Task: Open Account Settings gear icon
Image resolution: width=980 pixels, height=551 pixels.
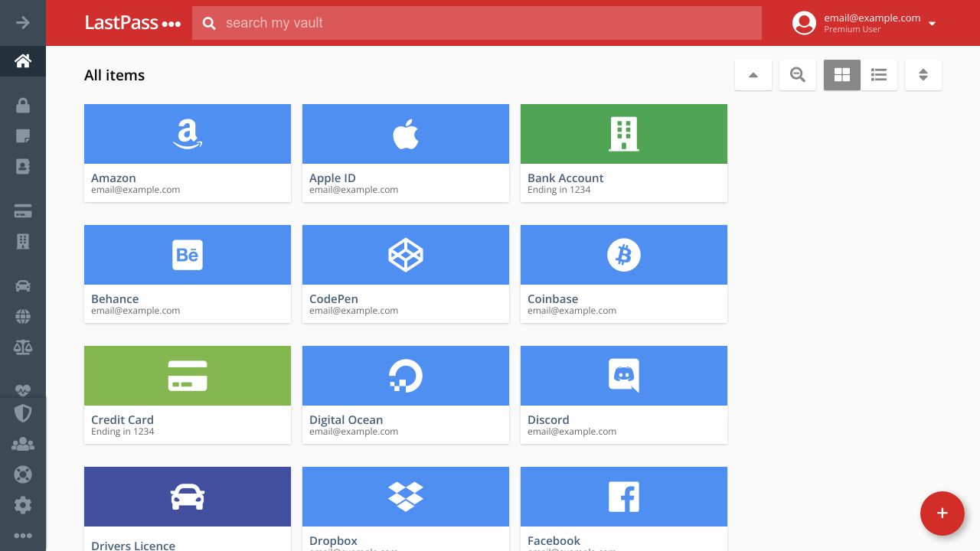Action: pos(23,505)
